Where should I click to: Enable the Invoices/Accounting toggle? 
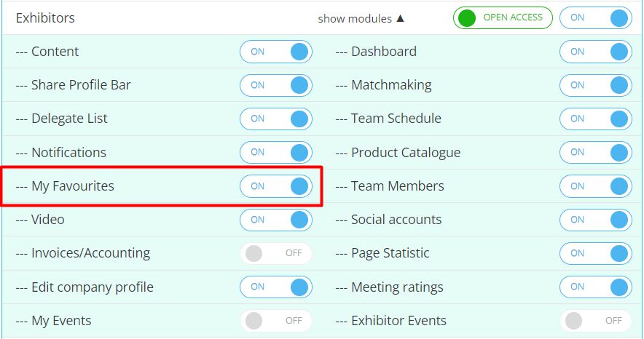(275, 253)
